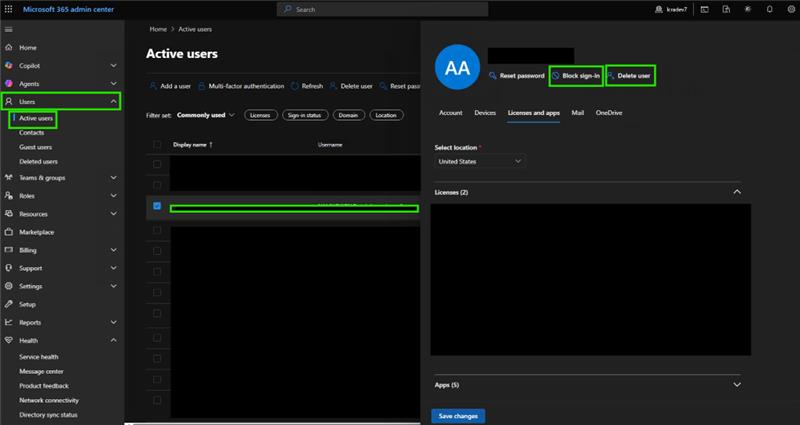Click Reset password in user panel

point(517,76)
